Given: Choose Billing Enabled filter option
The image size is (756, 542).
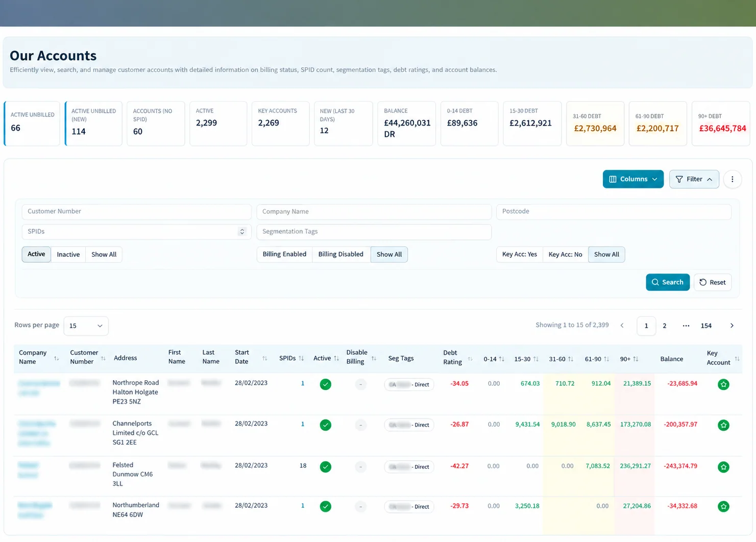Looking at the screenshot, I should [x=284, y=254].
